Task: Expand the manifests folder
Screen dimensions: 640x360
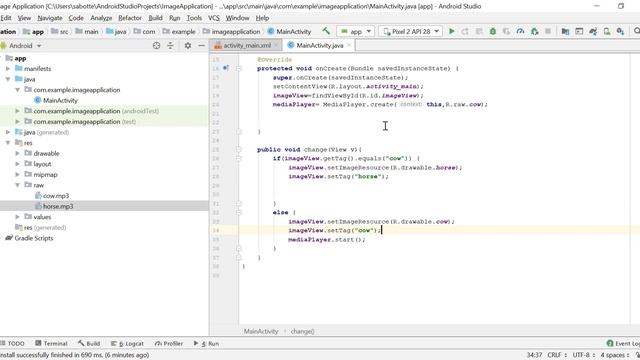Action: (8, 69)
